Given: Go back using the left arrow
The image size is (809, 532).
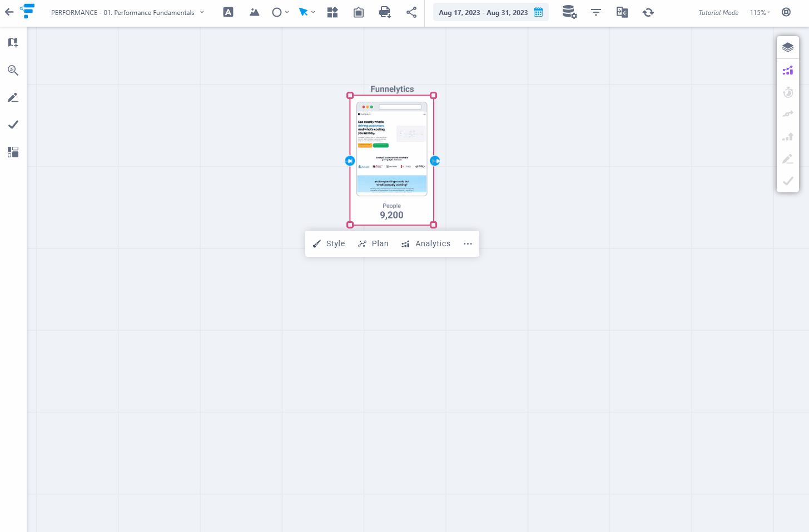Looking at the screenshot, I should [x=9, y=12].
